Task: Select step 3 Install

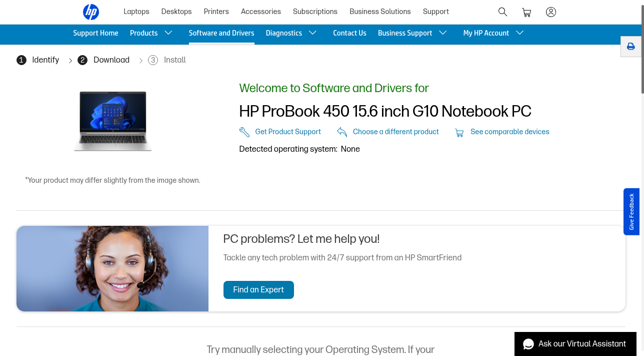Action: coord(167,60)
